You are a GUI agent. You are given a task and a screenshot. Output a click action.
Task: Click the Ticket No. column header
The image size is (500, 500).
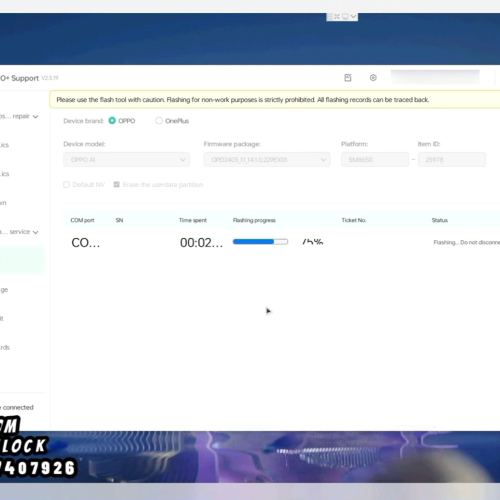(354, 220)
